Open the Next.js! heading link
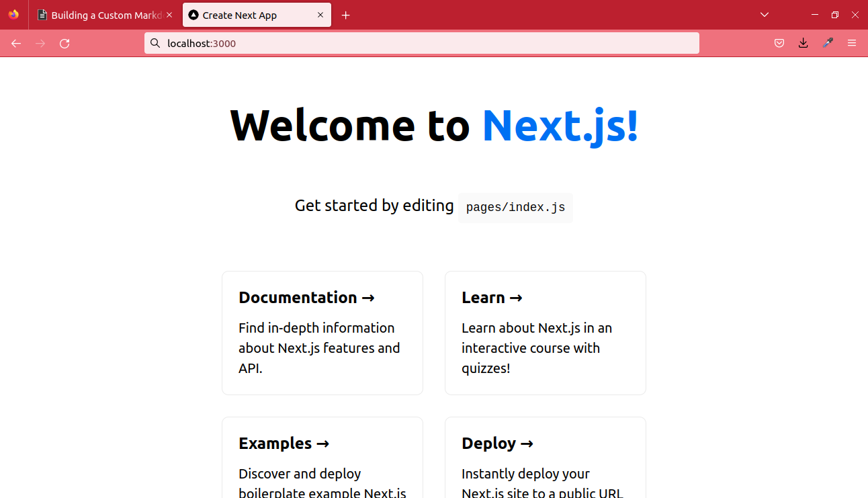The image size is (868, 498). tap(560, 125)
